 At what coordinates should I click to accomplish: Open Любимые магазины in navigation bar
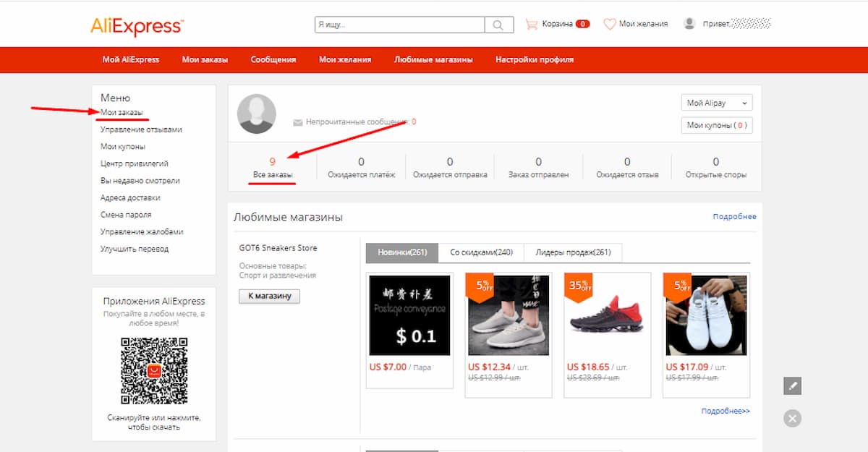[433, 59]
